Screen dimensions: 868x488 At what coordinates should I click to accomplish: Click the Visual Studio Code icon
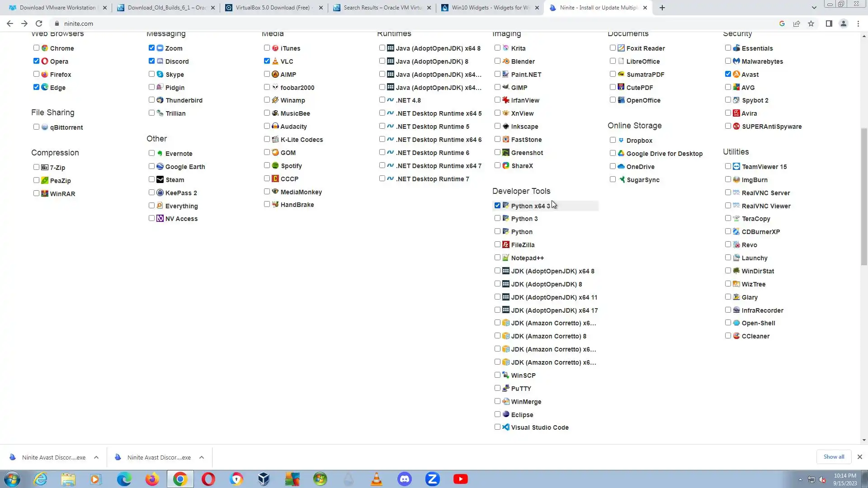point(506,427)
